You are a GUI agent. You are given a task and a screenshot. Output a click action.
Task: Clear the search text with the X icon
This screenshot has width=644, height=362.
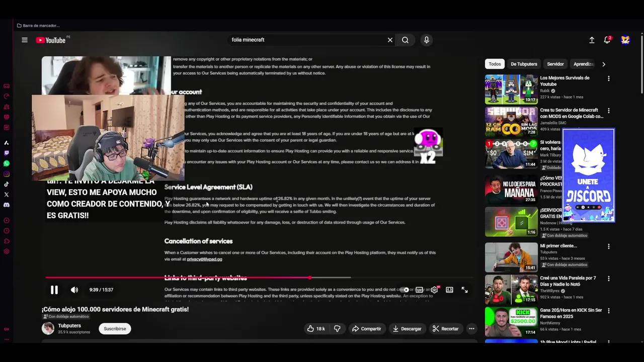(390, 40)
